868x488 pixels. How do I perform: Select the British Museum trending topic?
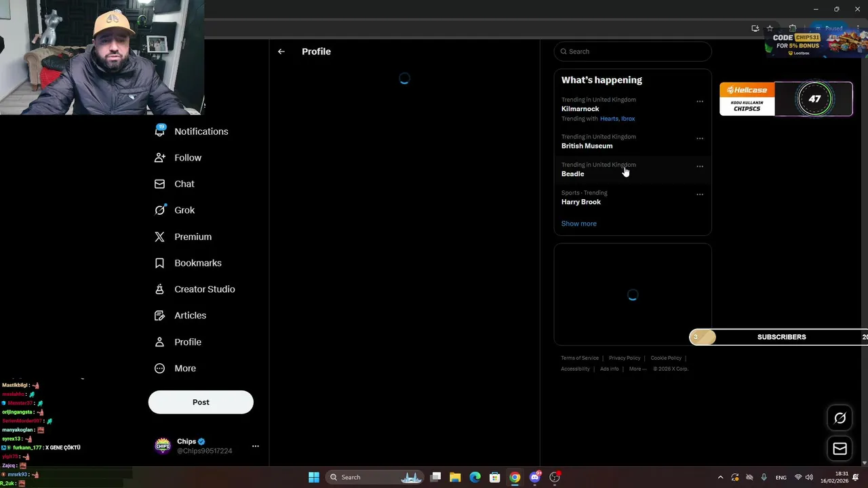coord(633,142)
